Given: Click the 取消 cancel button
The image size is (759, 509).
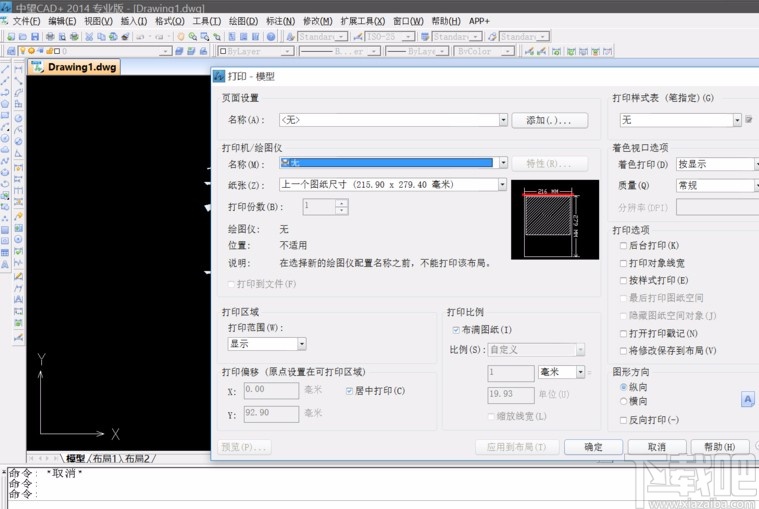Looking at the screenshot, I should pyautogui.click(x=657, y=447).
